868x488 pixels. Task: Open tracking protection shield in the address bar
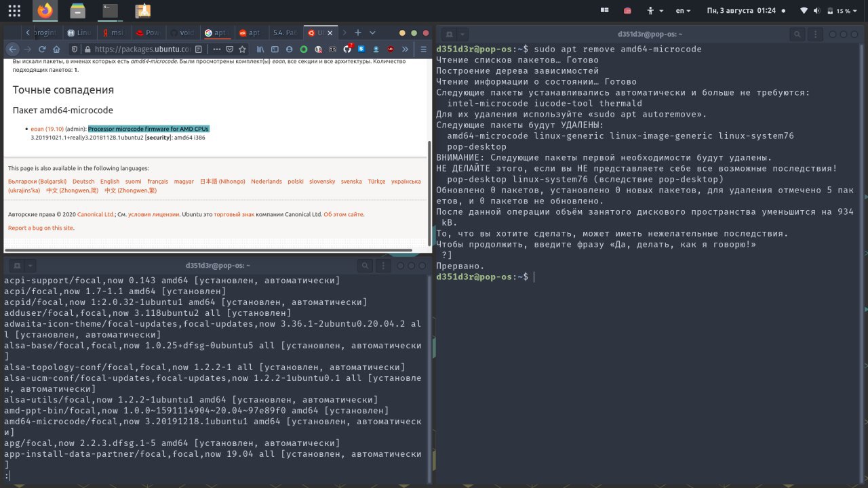click(x=75, y=49)
